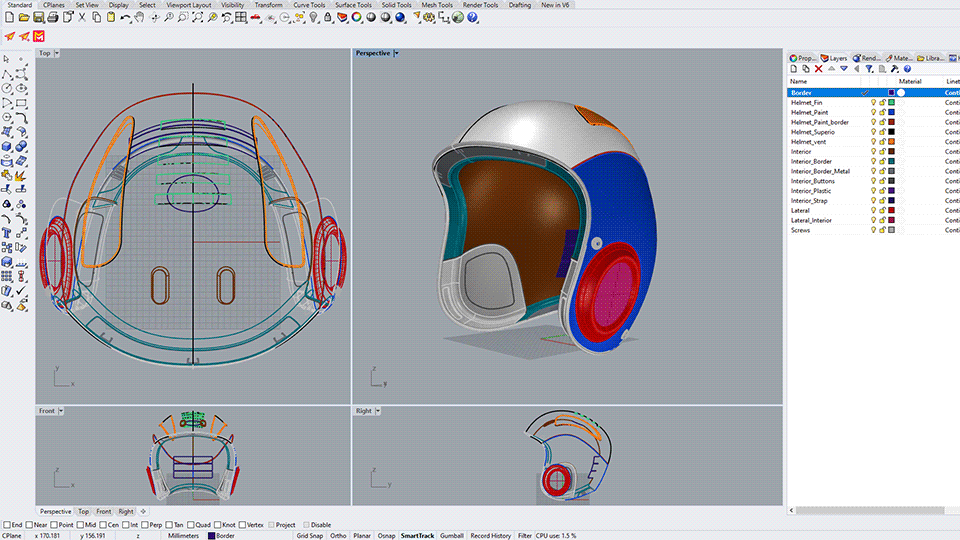Open file using the folder icon
This screenshot has width=960, height=540.
pyautogui.click(x=25, y=17)
